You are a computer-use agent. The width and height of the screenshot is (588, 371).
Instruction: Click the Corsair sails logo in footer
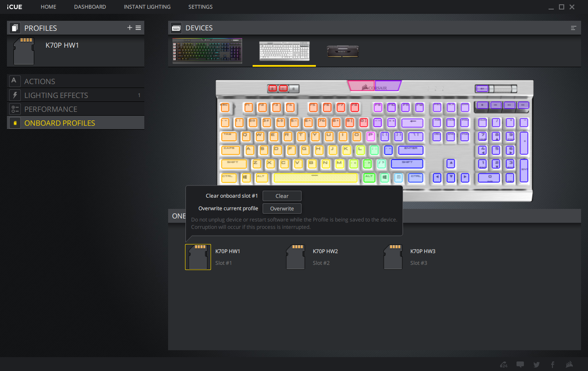pos(569,364)
